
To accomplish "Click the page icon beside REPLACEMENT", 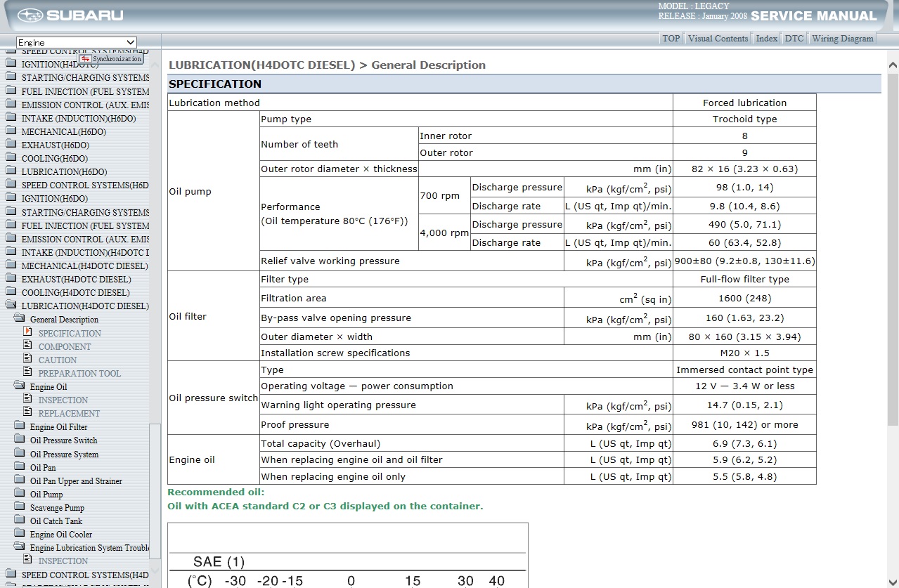I will pos(27,412).
